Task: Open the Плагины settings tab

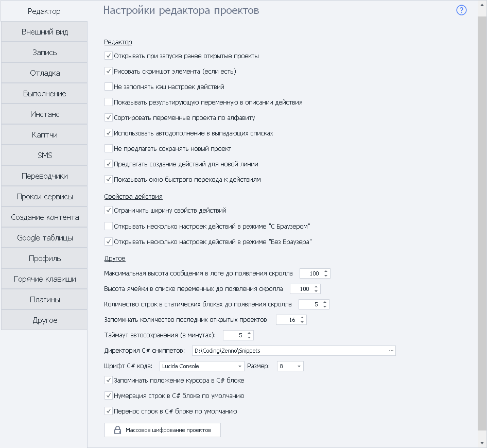Action: (x=44, y=300)
